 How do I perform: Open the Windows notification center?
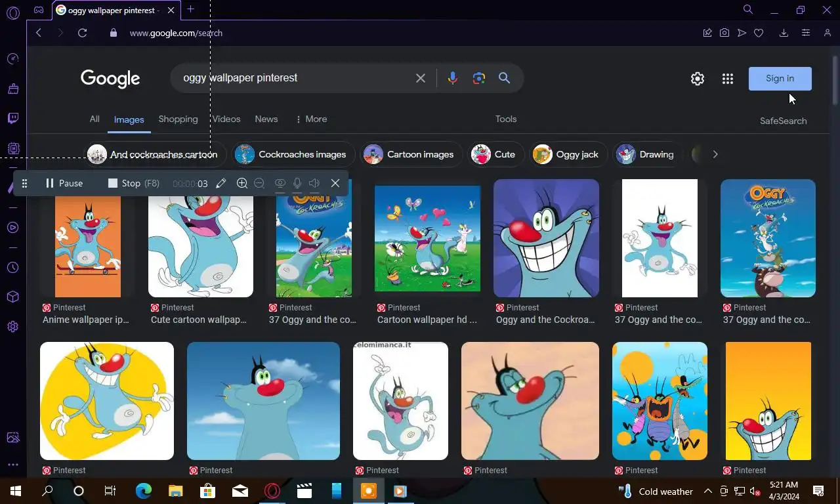[x=818, y=491]
